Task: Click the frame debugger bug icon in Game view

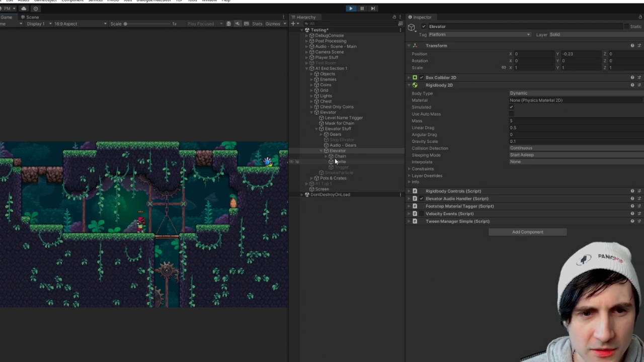Action: click(228, 24)
